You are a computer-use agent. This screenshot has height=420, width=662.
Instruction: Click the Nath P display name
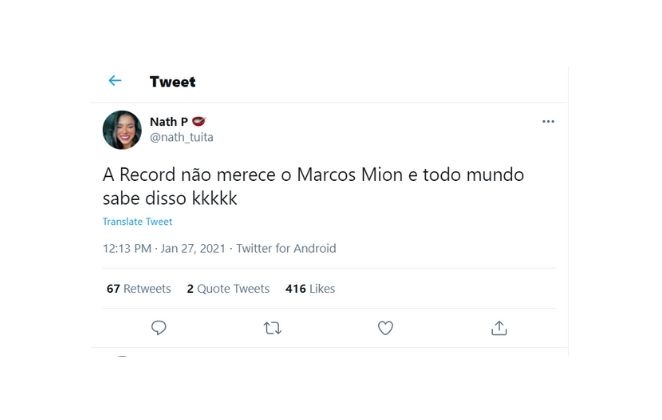pos(168,121)
